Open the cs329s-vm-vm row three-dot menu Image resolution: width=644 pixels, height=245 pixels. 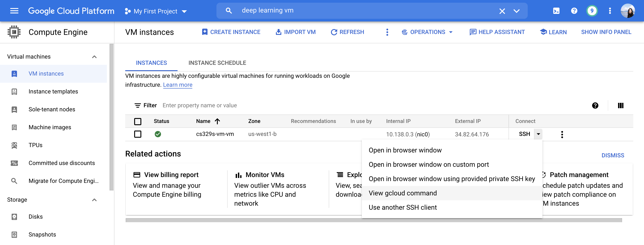pos(562,134)
